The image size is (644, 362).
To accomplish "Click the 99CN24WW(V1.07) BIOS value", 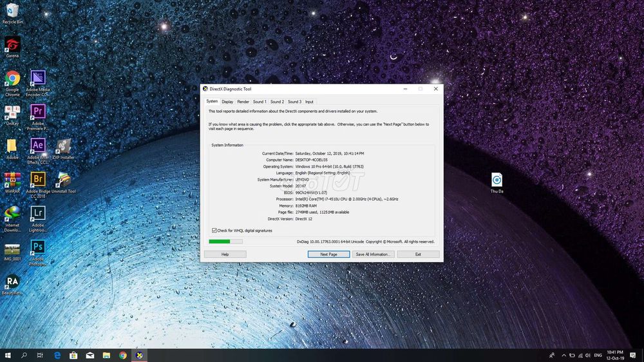I will [311, 193].
